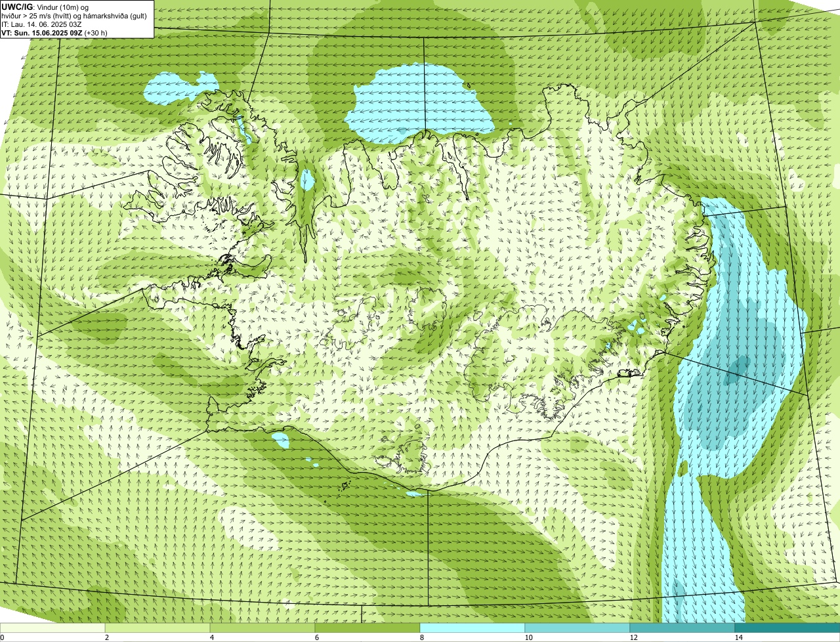This screenshot has width=840, height=642.
Task: Click the "VT: Sun. 15.06.2025 09Z (+30 h)" line
Action: coord(54,32)
